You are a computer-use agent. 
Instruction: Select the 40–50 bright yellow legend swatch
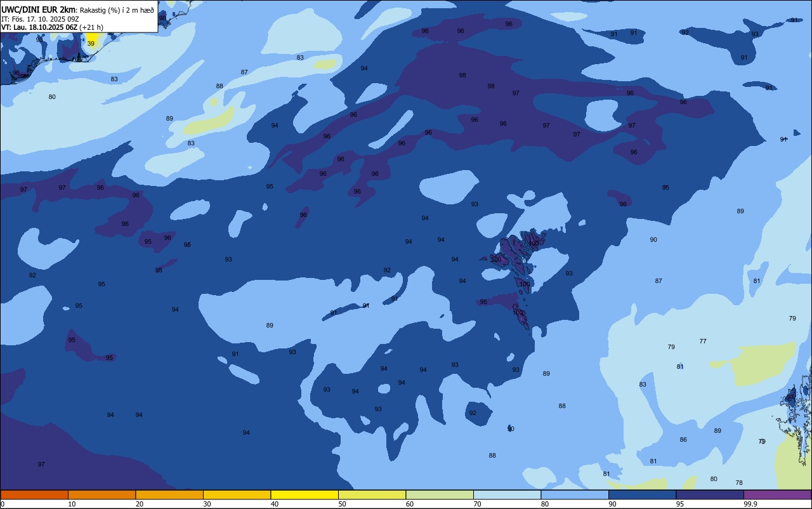tap(304, 494)
